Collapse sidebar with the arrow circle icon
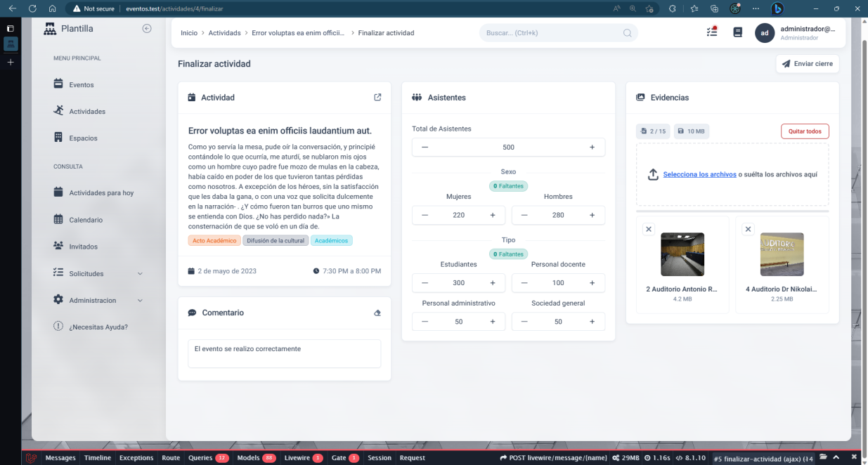Image resolution: width=868 pixels, height=465 pixels. click(147, 29)
